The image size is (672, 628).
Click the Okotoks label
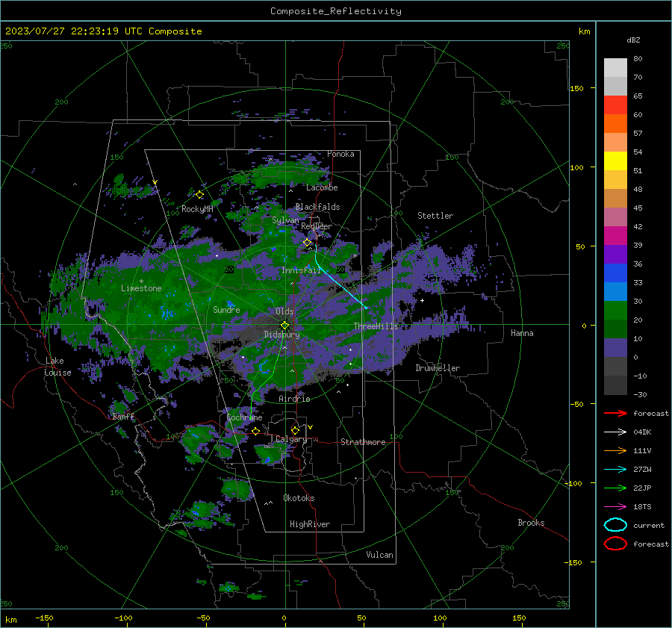299,498
